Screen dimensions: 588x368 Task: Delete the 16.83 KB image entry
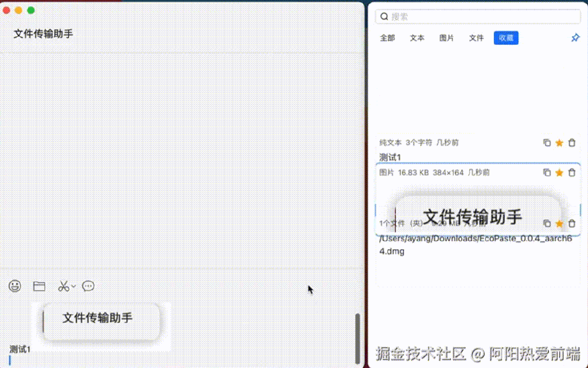click(572, 172)
